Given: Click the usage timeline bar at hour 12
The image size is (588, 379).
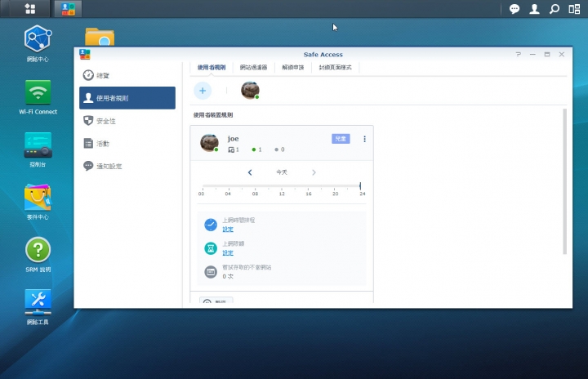Looking at the screenshot, I should [282, 185].
